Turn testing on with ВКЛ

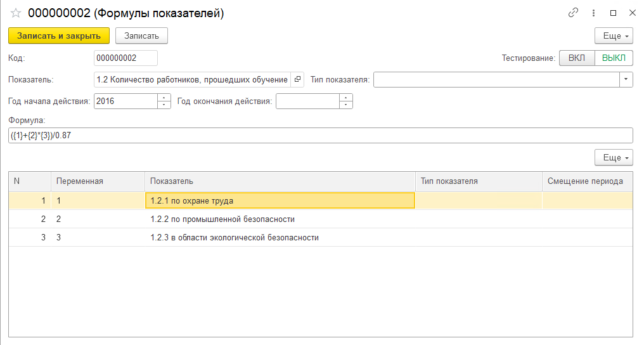pyautogui.click(x=577, y=58)
